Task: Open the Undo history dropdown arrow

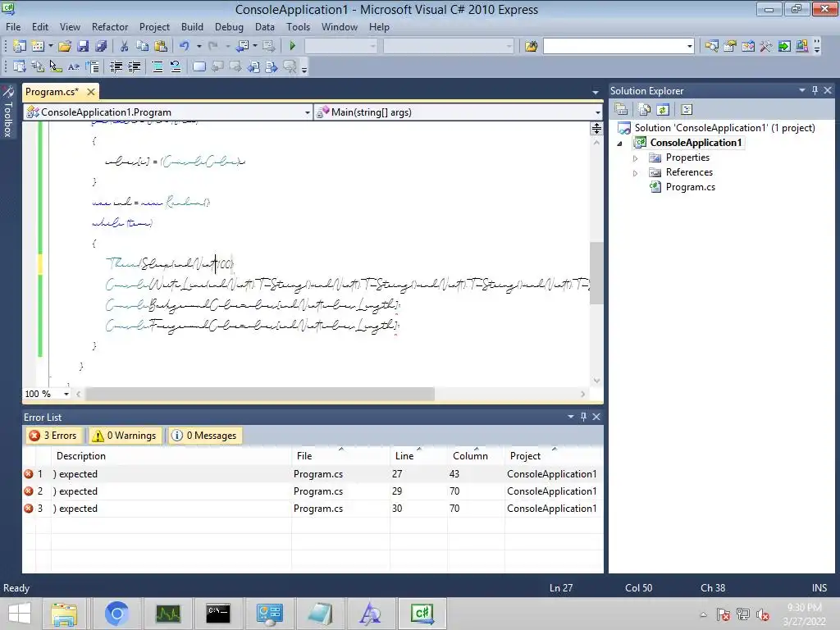Action: coord(199,46)
